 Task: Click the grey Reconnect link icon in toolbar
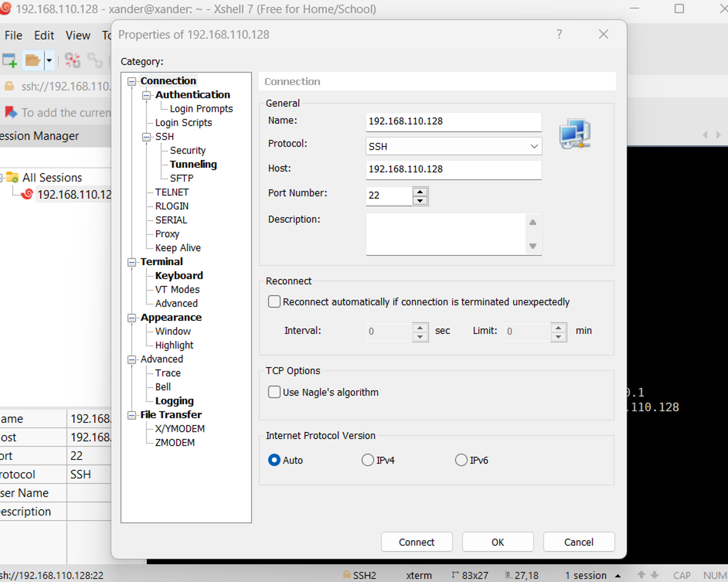click(x=95, y=60)
